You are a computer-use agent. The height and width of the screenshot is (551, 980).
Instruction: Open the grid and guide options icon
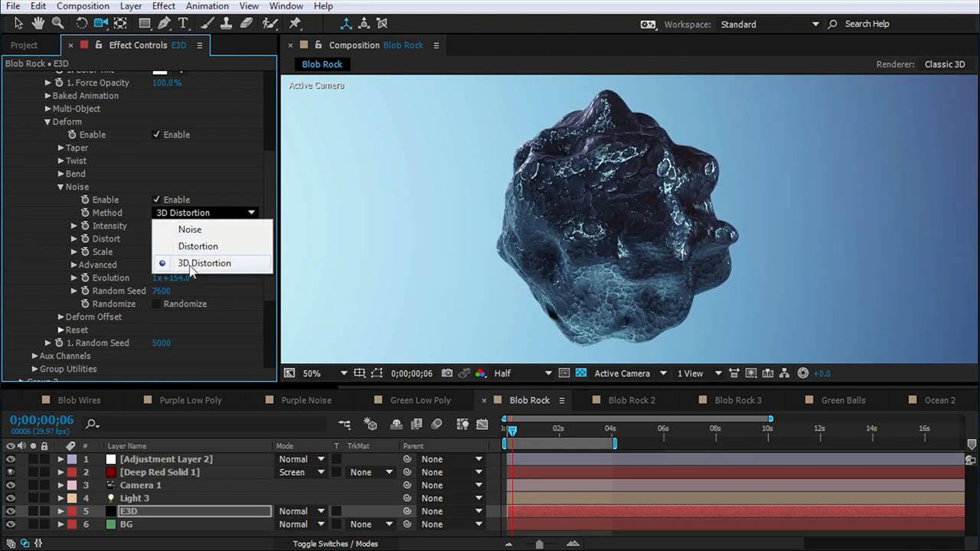click(x=360, y=373)
